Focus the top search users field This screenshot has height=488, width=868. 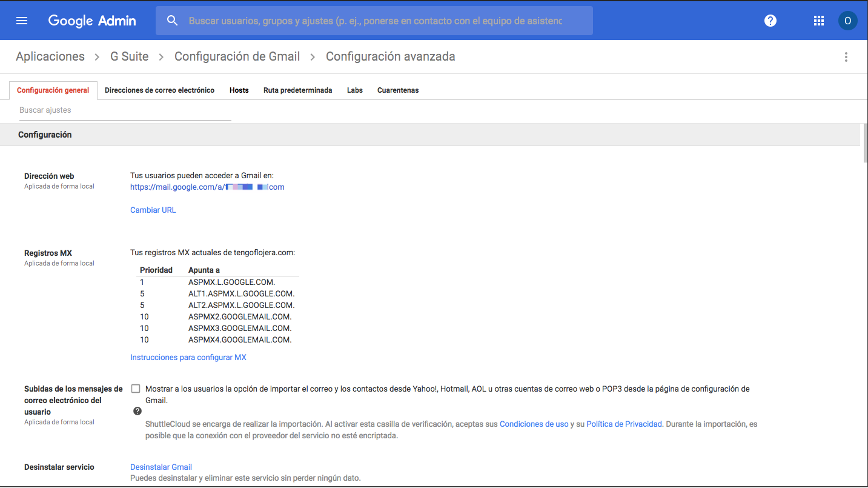click(x=376, y=21)
